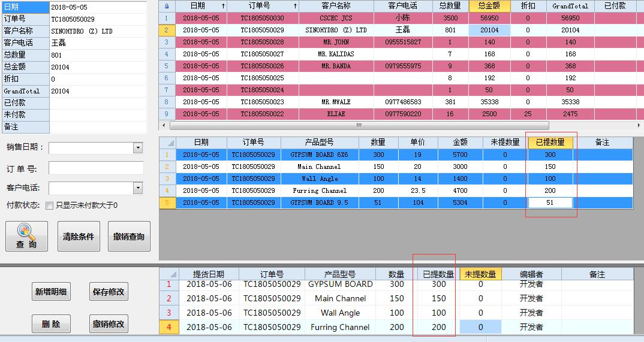Click the 已付款 detail field
This screenshot has height=342, width=644.
point(98,103)
